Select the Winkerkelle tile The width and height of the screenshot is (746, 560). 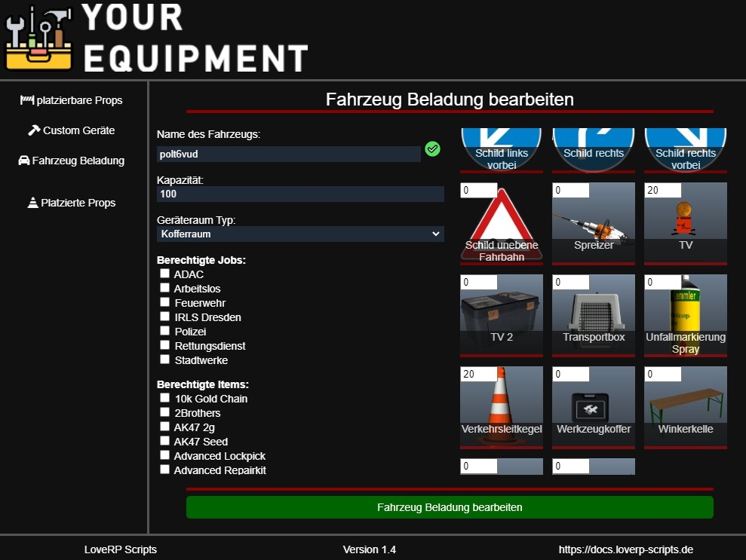[x=686, y=408]
